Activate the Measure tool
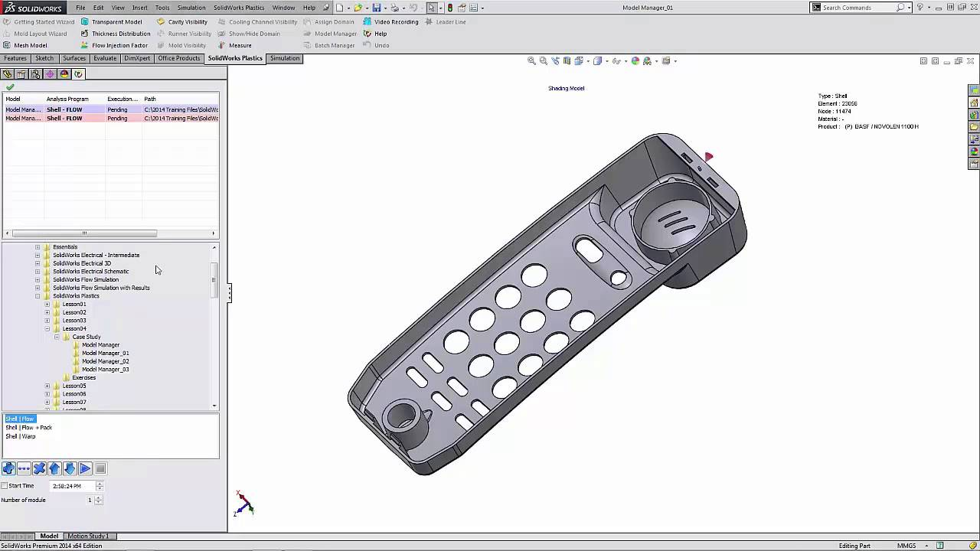This screenshot has height=551, width=980. click(234, 45)
